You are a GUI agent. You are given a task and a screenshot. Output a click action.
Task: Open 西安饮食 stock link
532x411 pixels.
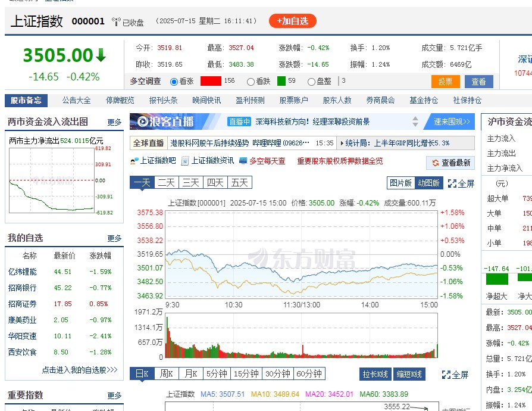[23, 352]
